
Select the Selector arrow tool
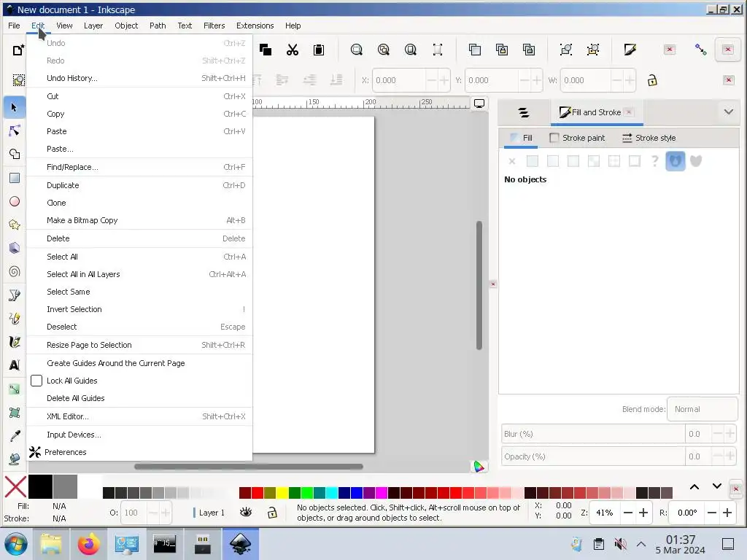15,107
